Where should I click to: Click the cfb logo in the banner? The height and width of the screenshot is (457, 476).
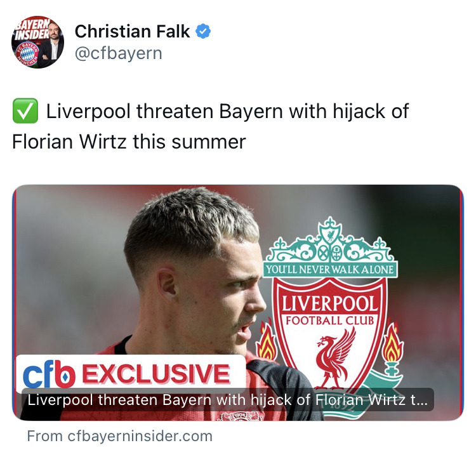49,374
